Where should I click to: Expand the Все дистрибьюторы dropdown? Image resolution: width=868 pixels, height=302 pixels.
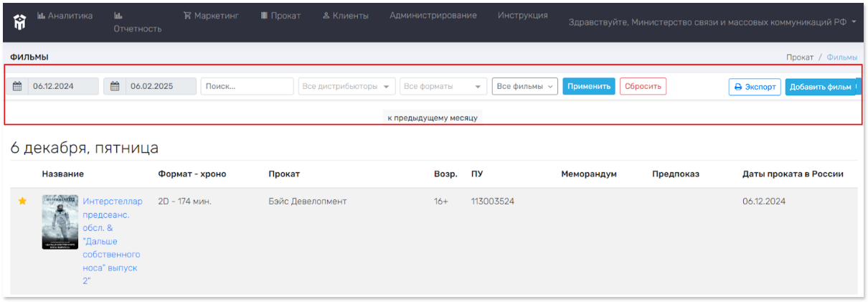coord(347,86)
